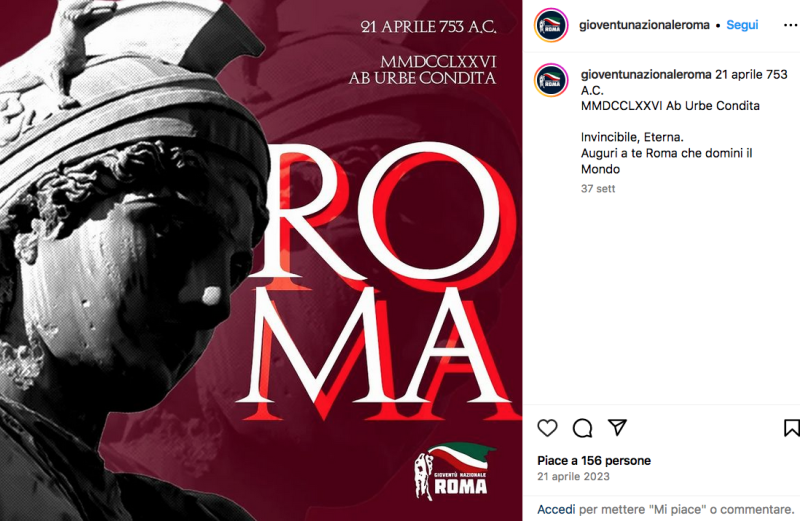Screen dimensions: 800x521
Task: Open the profile avatar in post header
Action: 551,25
